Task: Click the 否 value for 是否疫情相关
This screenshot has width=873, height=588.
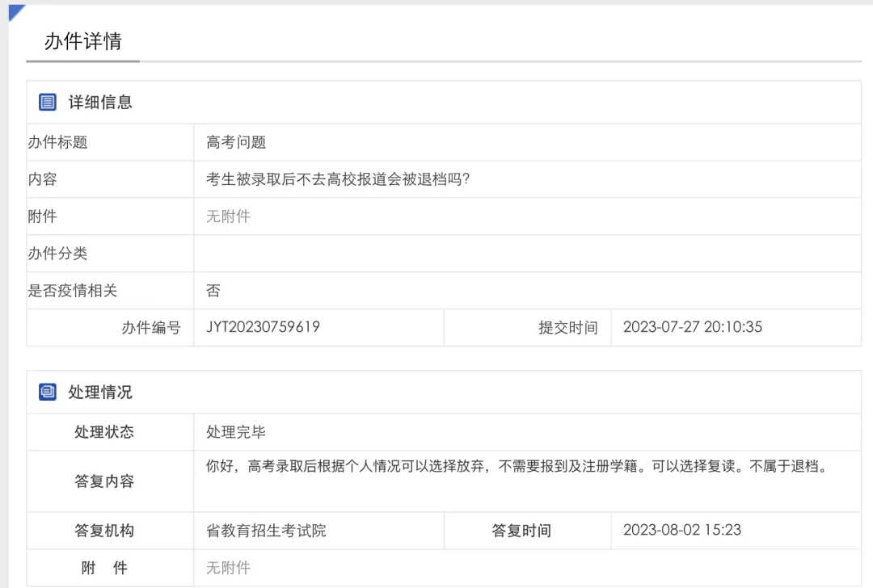Action: 213,291
